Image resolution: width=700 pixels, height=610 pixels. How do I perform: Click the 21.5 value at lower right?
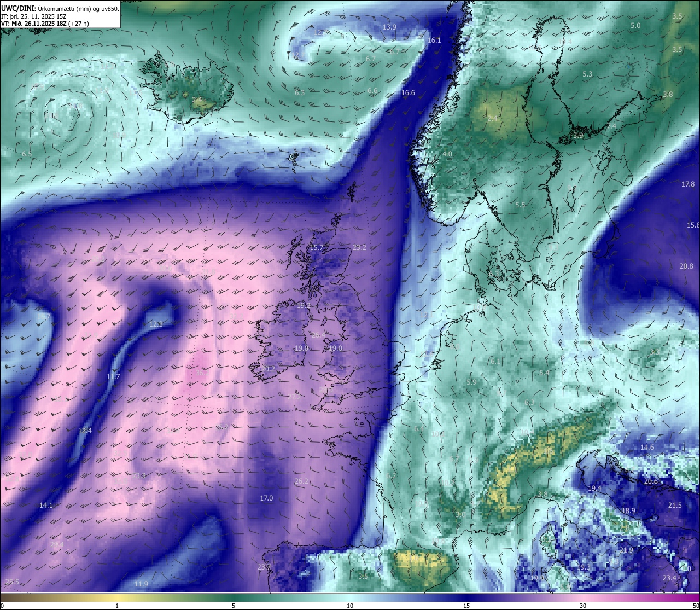point(675,506)
